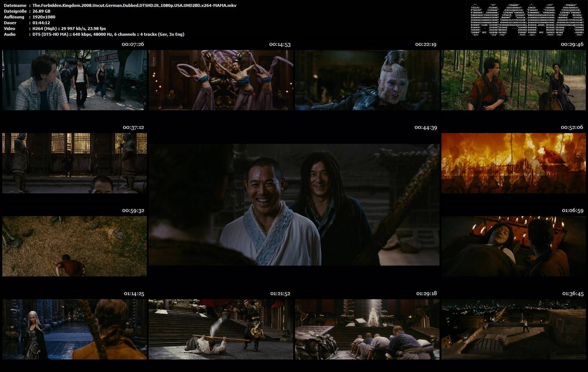Click the timestamp label 01:14:25
Viewport: 588px width, 372px height.
[134, 293]
